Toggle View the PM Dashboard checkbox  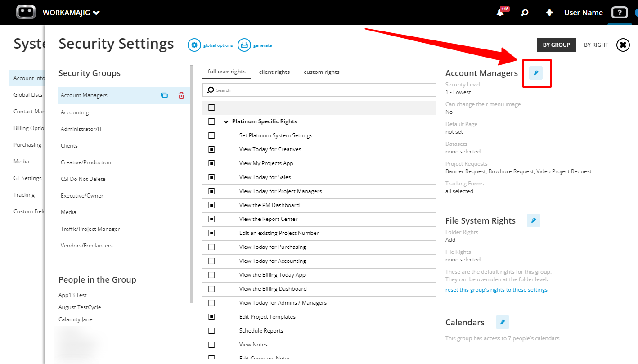211,205
